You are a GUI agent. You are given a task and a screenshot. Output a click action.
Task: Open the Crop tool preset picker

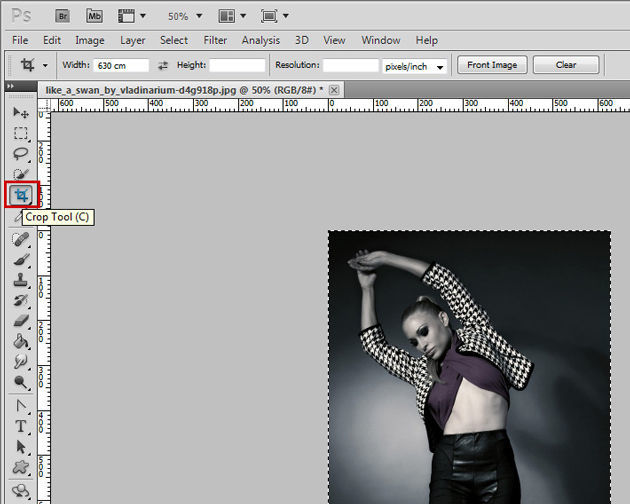(44, 65)
